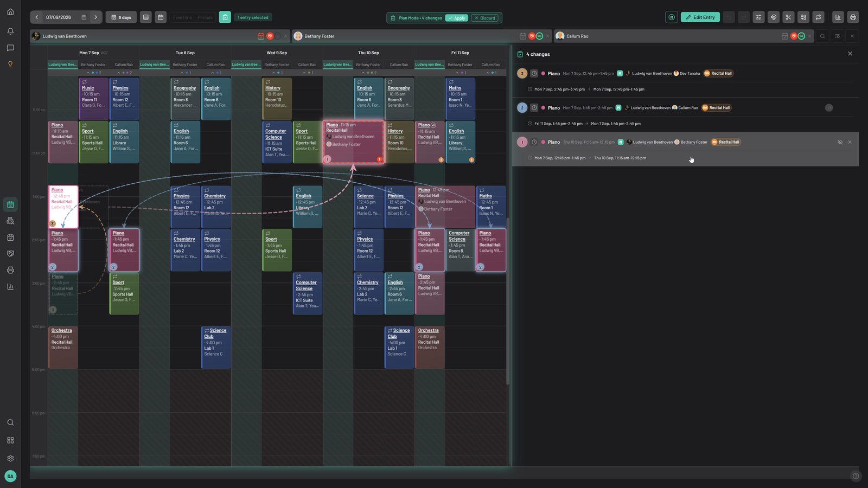
Task: Open the handshake heart sidebar icon
Action: 10,253
